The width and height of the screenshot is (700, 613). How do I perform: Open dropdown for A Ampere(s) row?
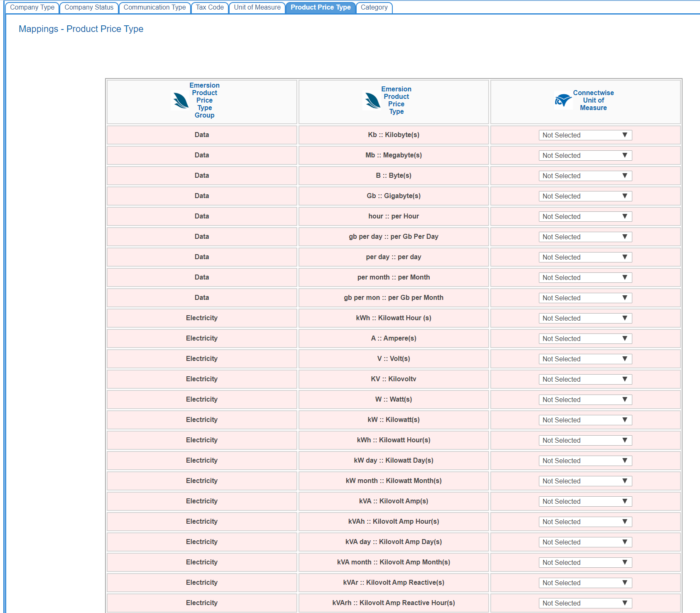585,338
